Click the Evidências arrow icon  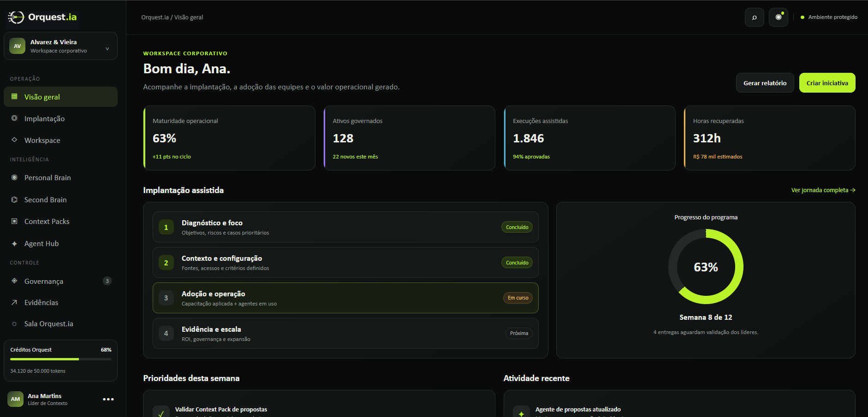[14, 302]
